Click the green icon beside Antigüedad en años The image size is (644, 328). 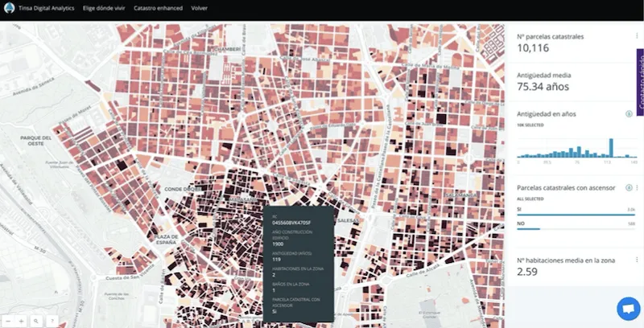pos(628,114)
